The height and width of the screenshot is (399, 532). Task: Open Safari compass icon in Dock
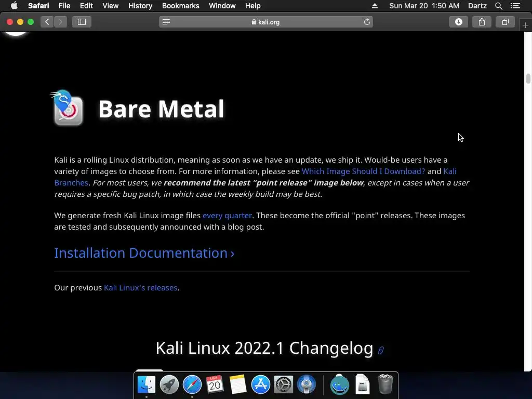pyautogui.click(x=192, y=385)
